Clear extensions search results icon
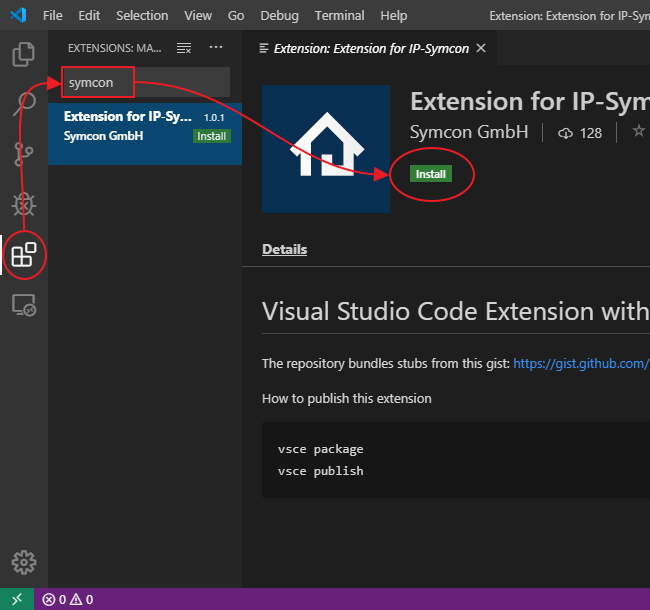This screenshot has width=650, height=610. pos(184,48)
